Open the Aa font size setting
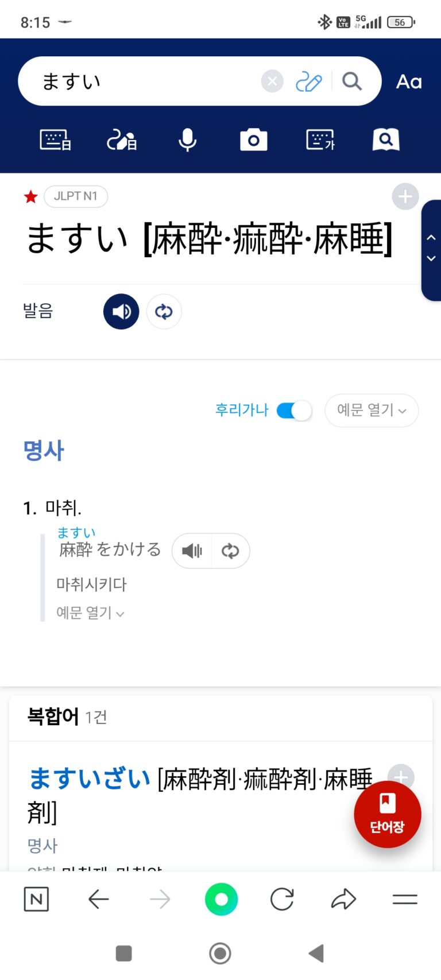The height and width of the screenshot is (980, 441). pyautogui.click(x=409, y=82)
